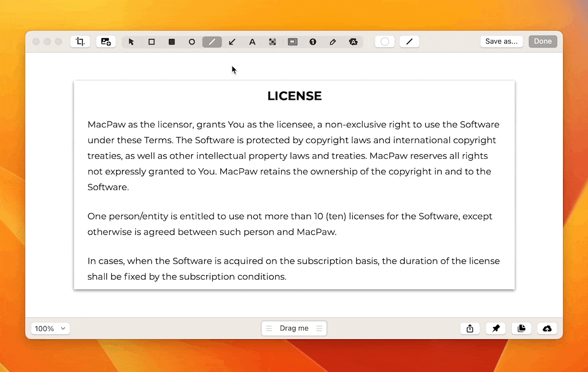This screenshot has width=588, height=372.
Task: Click the LICENSE heading text
Action: tap(294, 96)
